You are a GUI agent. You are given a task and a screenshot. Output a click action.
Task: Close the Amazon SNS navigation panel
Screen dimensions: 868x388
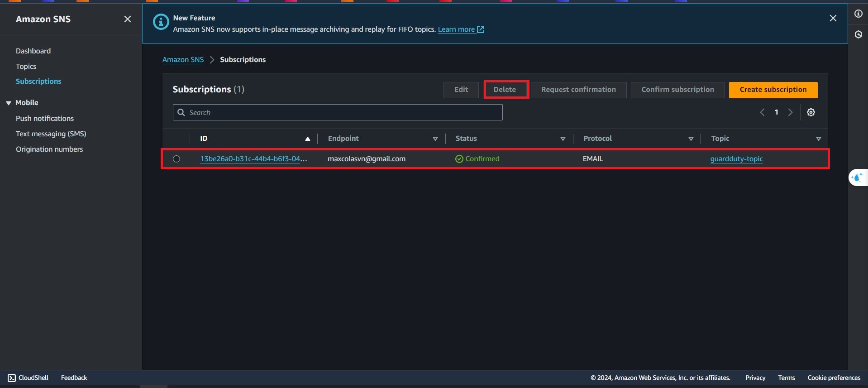(x=128, y=19)
